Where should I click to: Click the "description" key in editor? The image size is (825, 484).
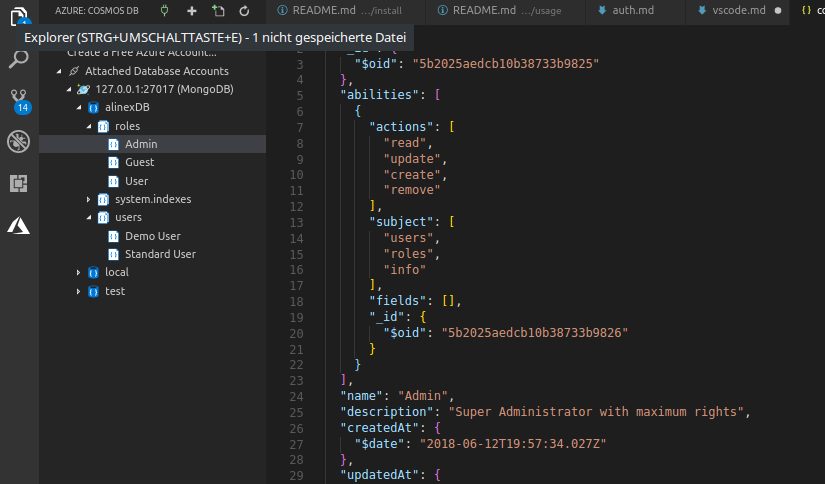(386, 412)
